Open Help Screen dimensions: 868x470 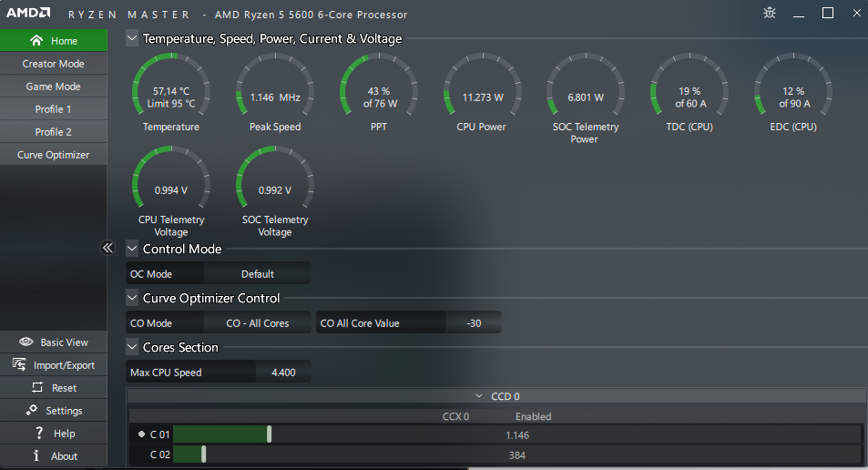tap(54, 433)
